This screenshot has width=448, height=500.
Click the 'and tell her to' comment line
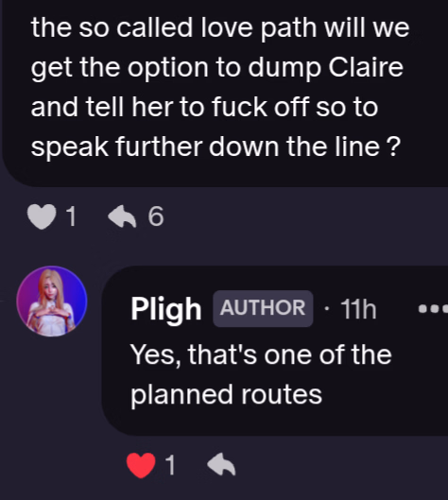click(x=117, y=107)
